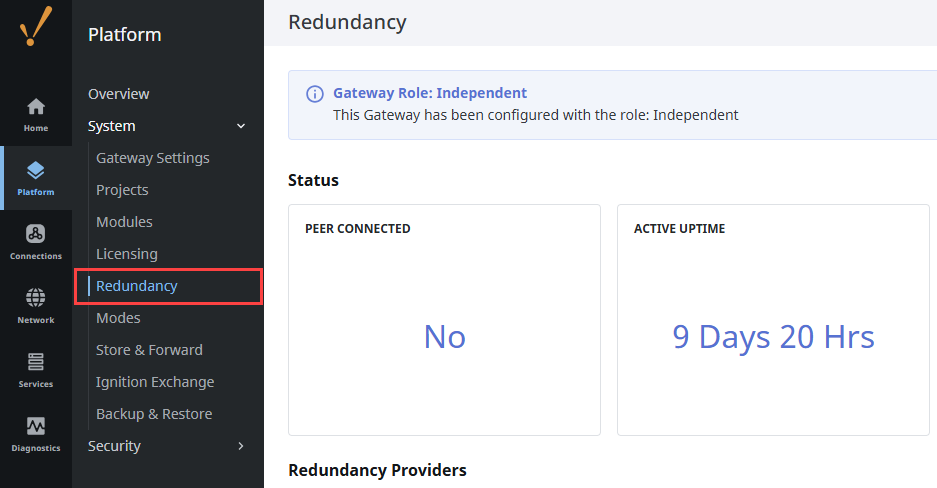Open Ignition Exchange
The height and width of the screenshot is (488, 937).
[x=155, y=382]
